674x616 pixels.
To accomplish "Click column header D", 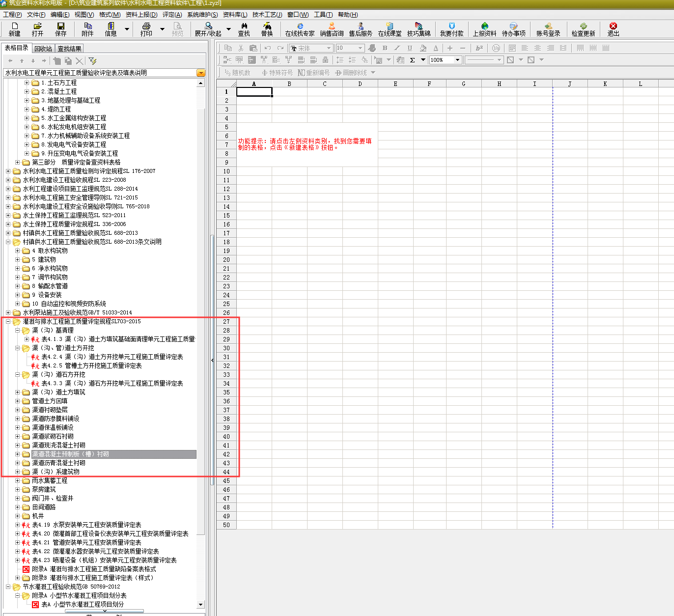I will click(x=360, y=84).
